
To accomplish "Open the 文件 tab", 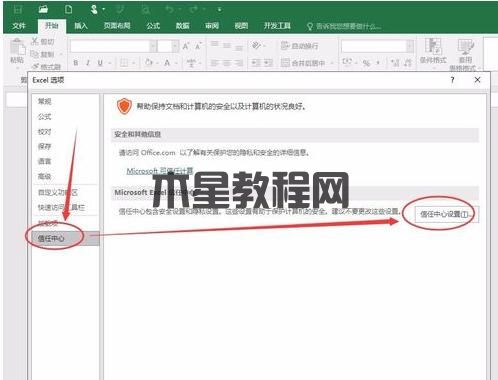I will pyautogui.click(x=19, y=26).
